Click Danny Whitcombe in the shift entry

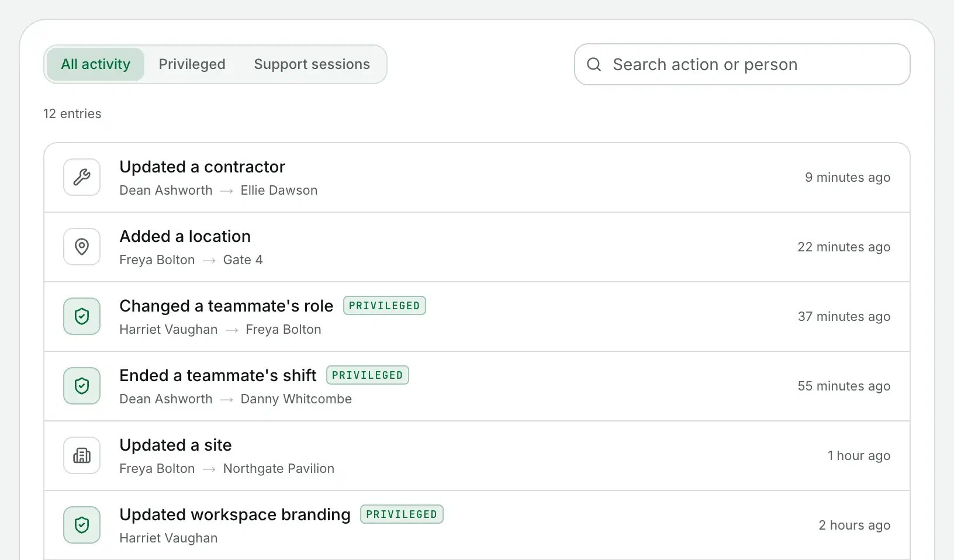point(296,399)
